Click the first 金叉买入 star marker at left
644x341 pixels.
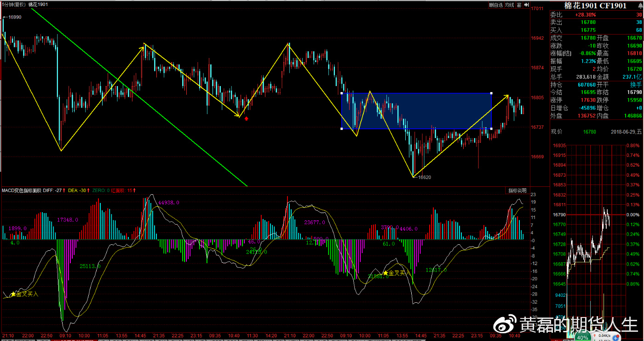coord(13,294)
